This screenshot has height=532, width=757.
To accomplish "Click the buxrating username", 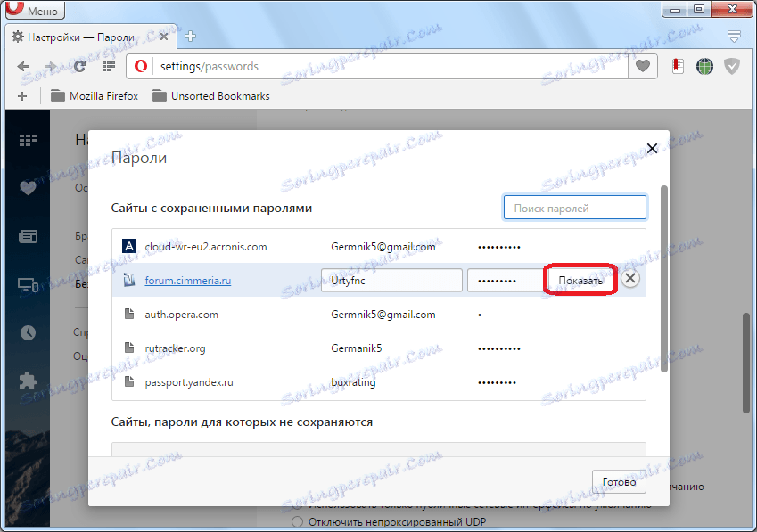I will [353, 382].
